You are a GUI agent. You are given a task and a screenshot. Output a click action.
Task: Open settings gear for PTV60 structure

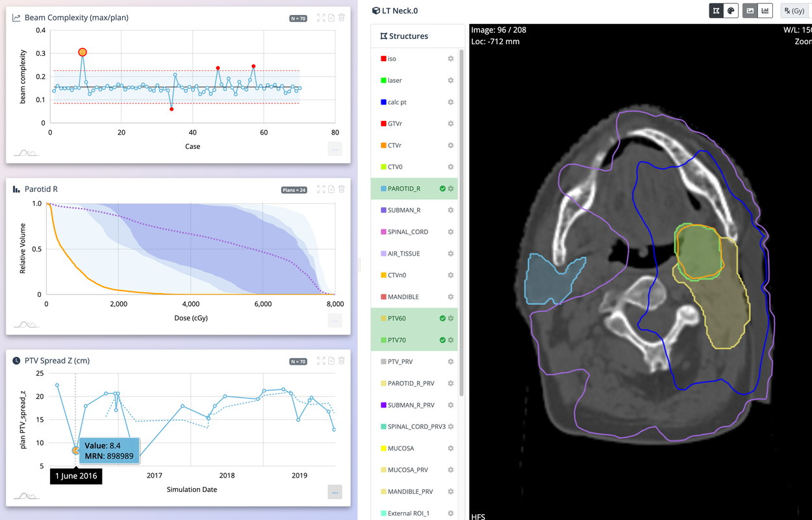click(x=451, y=318)
